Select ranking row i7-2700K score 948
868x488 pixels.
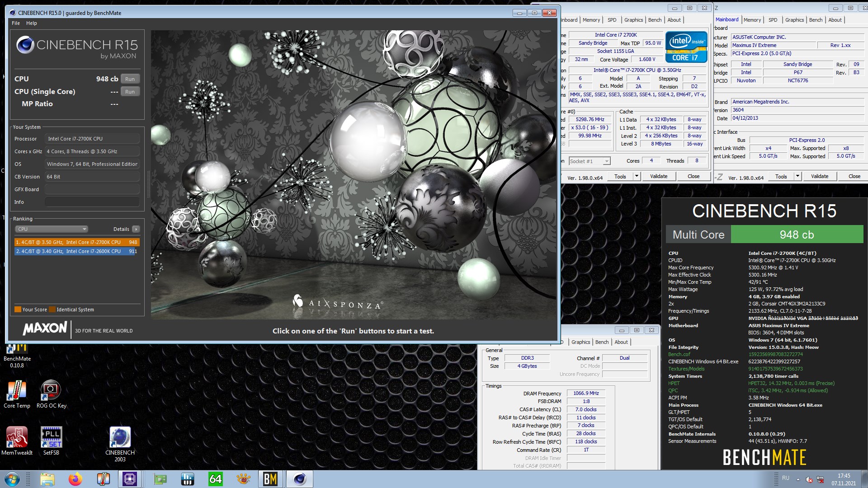[x=77, y=242]
